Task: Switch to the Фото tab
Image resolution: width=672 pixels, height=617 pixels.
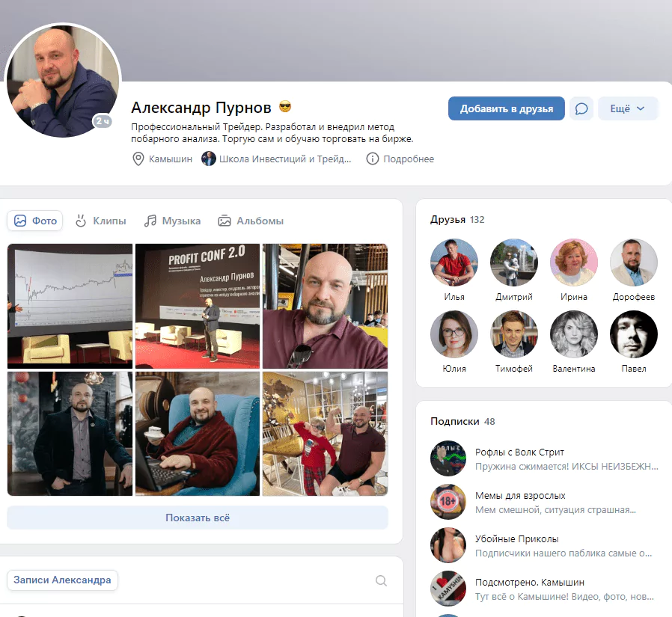Action: (35, 221)
